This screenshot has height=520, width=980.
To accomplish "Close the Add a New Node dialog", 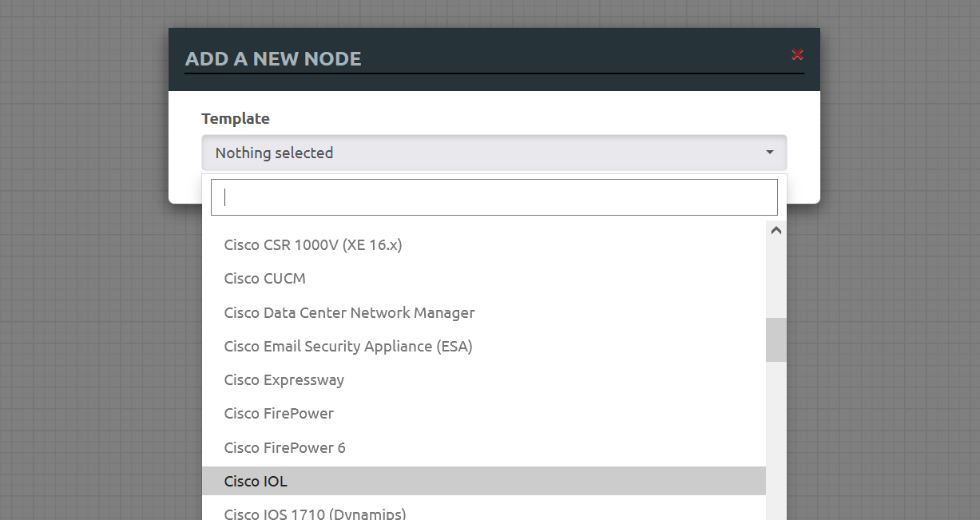I will pyautogui.click(x=797, y=54).
